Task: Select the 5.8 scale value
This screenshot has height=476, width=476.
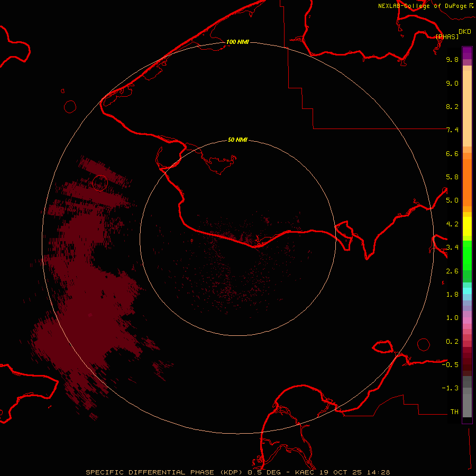Action: coord(452,177)
